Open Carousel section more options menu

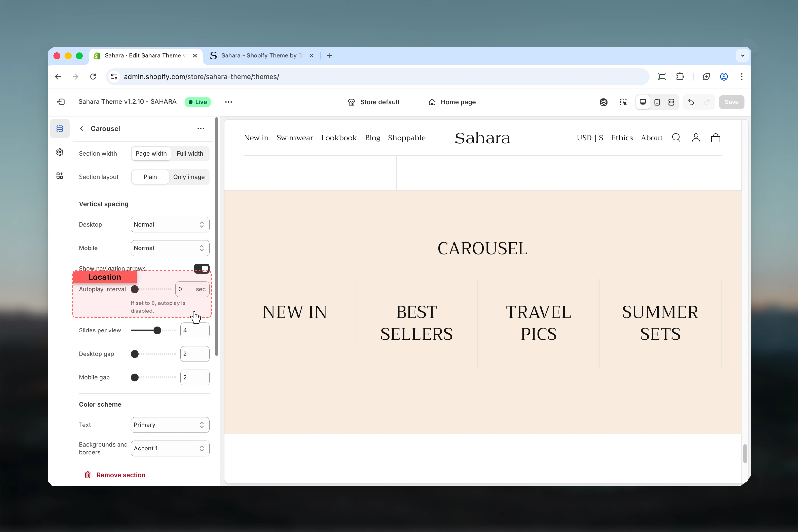(201, 128)
